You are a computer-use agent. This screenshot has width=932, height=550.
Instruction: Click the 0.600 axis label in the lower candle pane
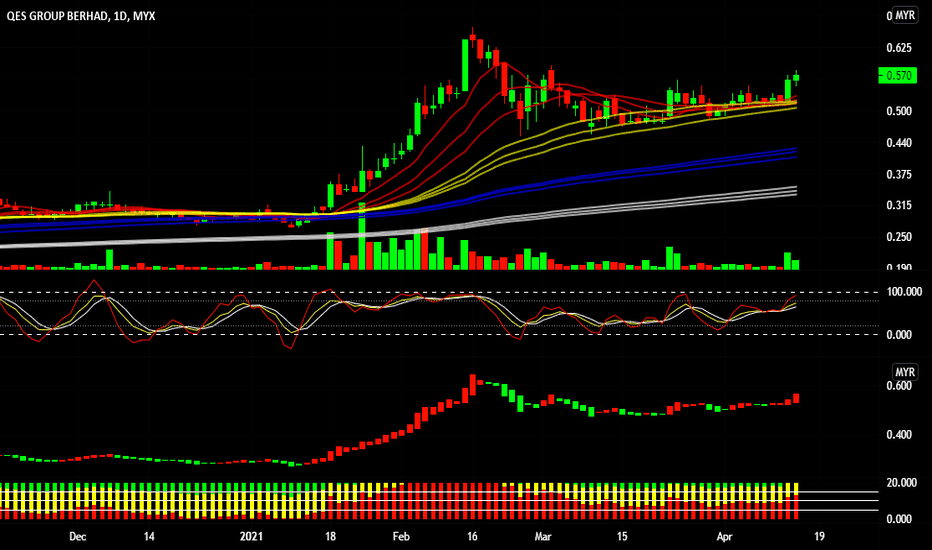899,386
